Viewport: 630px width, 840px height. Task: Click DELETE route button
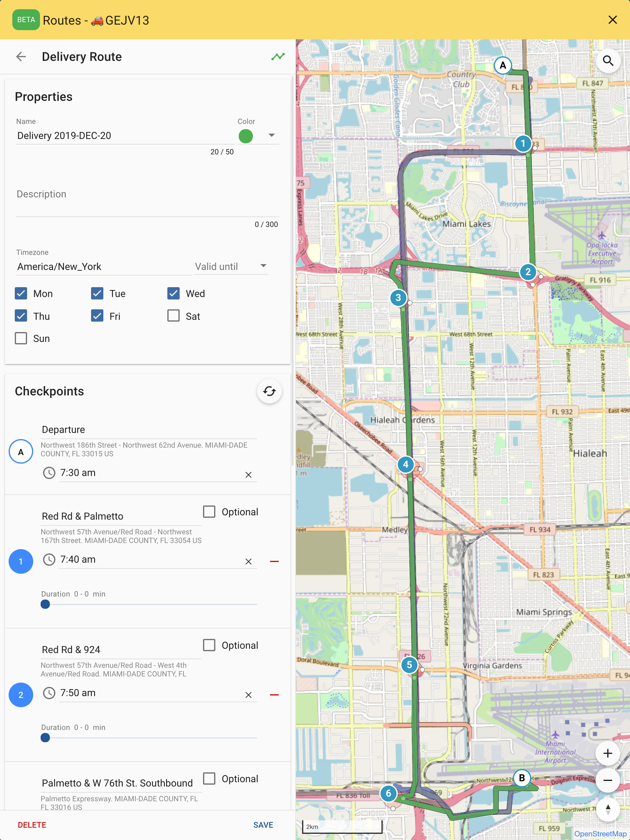pyautogui.click(x=32, y=825)
